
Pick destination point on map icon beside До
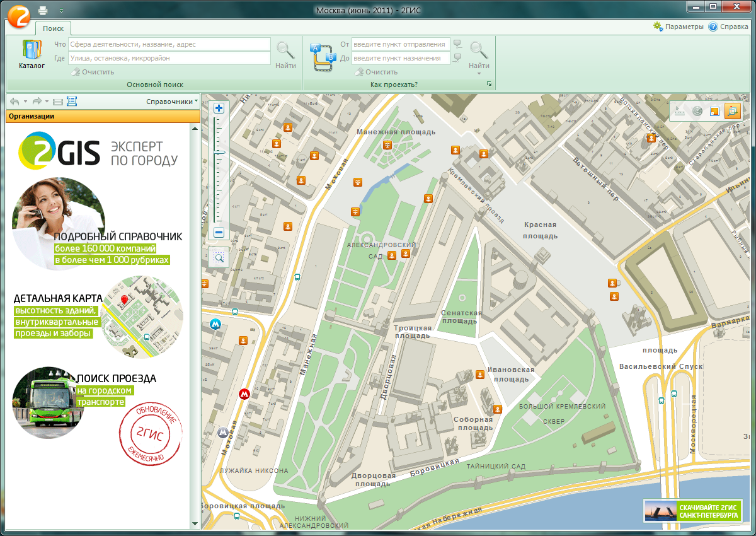[x=457, y=58]
